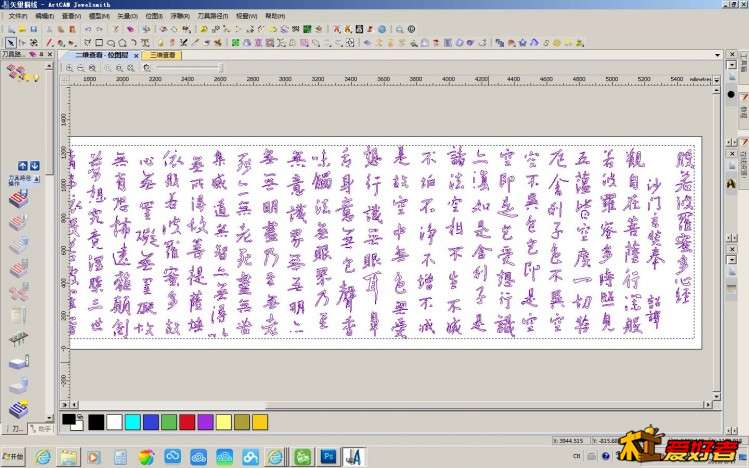The height and width of the screenshot is (468, 749).
Task: Open the view tabs dropdown arrow
Action: (717, 55)
